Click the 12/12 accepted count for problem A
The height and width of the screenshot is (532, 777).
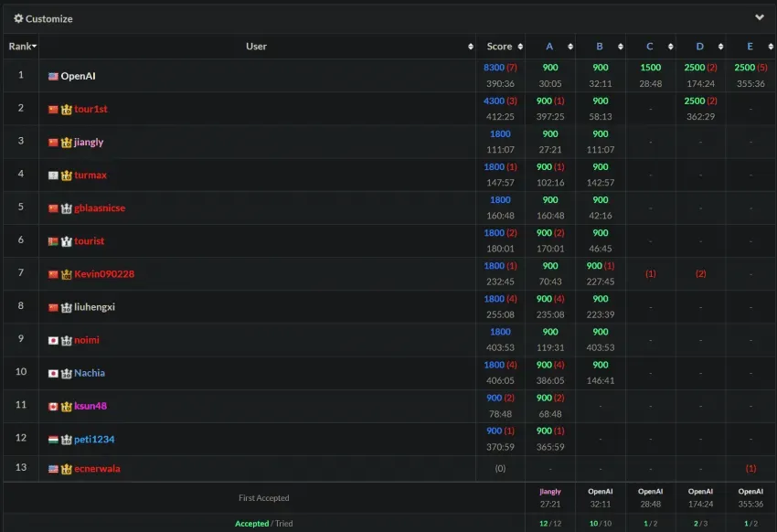point(550,524)
